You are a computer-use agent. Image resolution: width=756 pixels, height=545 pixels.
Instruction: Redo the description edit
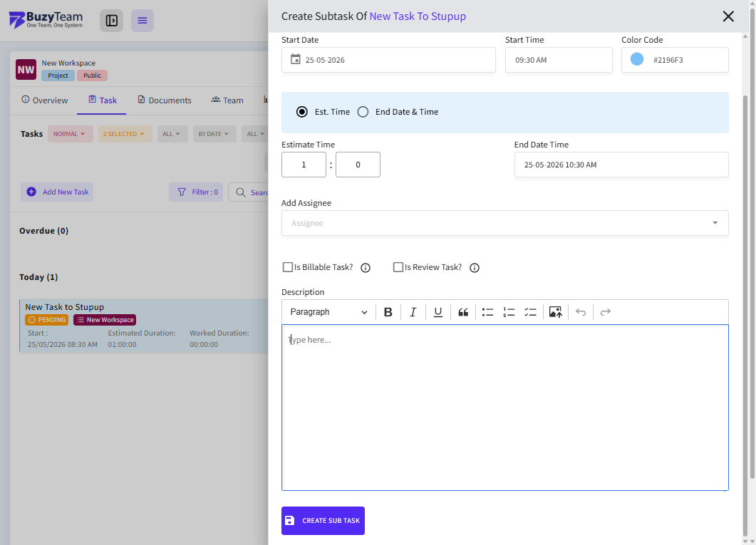click(606, 312)
